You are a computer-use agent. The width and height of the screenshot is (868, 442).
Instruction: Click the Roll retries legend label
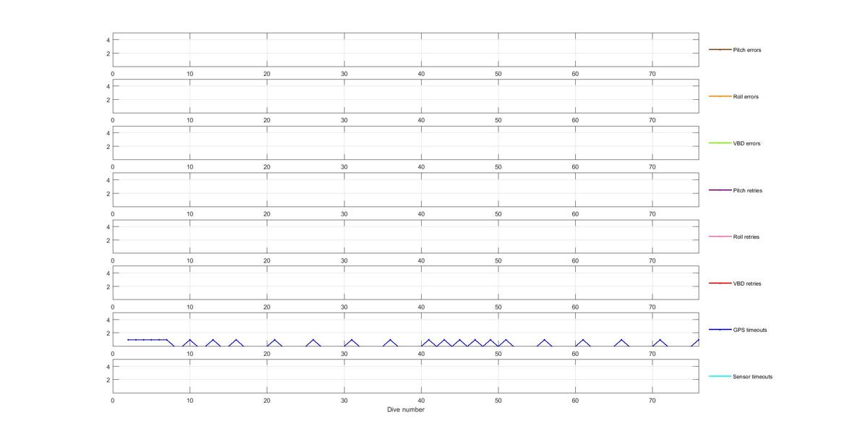click(746, 237)
